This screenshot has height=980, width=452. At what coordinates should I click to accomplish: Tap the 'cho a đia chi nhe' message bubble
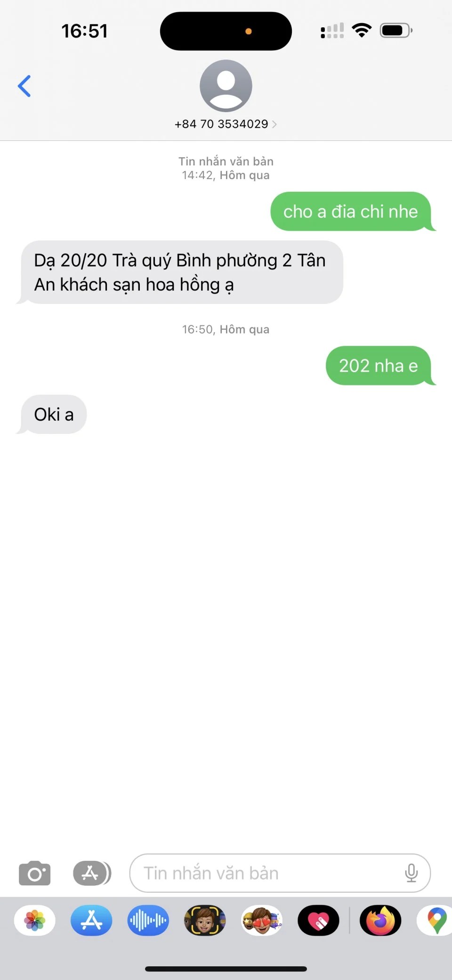351,212
